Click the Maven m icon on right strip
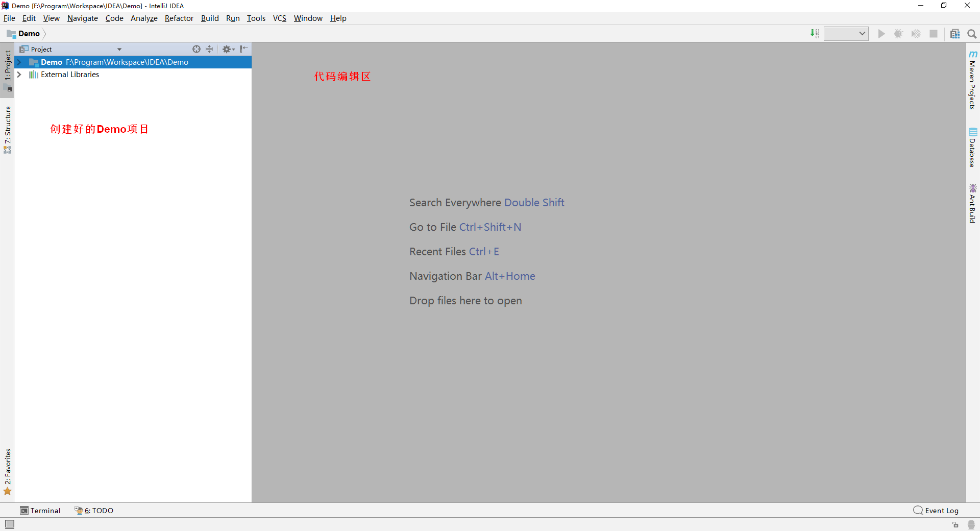Screen dimensions: 980x531 point(973,54)
